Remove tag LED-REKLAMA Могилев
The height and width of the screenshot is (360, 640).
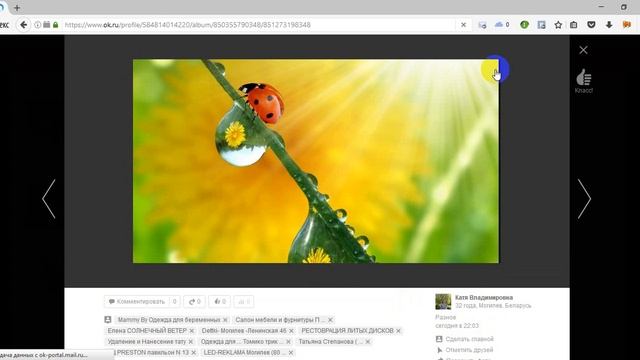[x=291, y=352]
